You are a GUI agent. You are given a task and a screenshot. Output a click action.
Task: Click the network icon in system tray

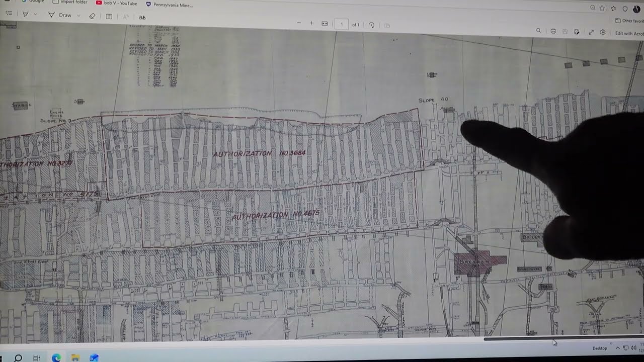click(626, 348)
